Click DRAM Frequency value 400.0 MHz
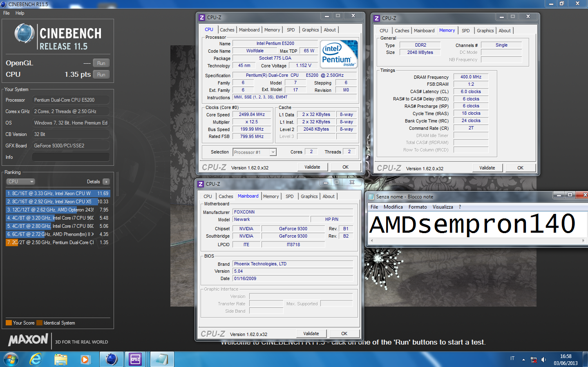The image size is (588, 367). pos(471,77)
